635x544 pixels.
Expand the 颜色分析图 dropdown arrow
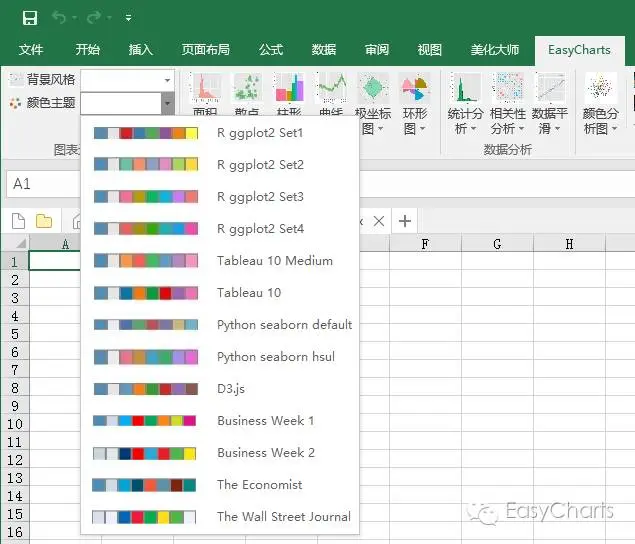[x=614, y=129]
